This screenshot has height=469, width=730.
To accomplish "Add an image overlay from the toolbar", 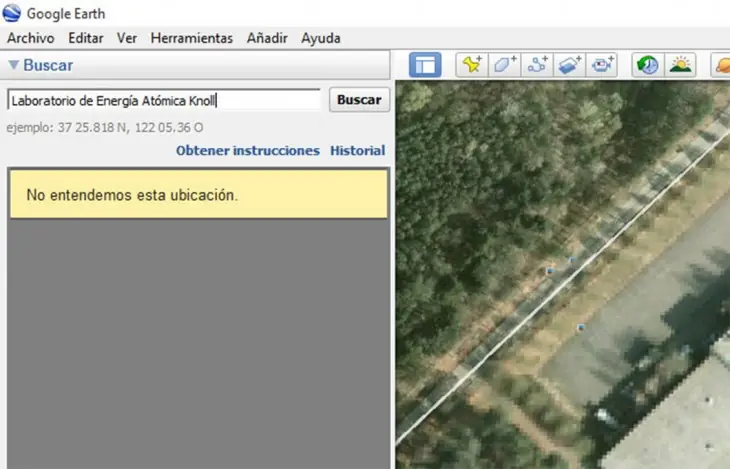I will [569, 65].
